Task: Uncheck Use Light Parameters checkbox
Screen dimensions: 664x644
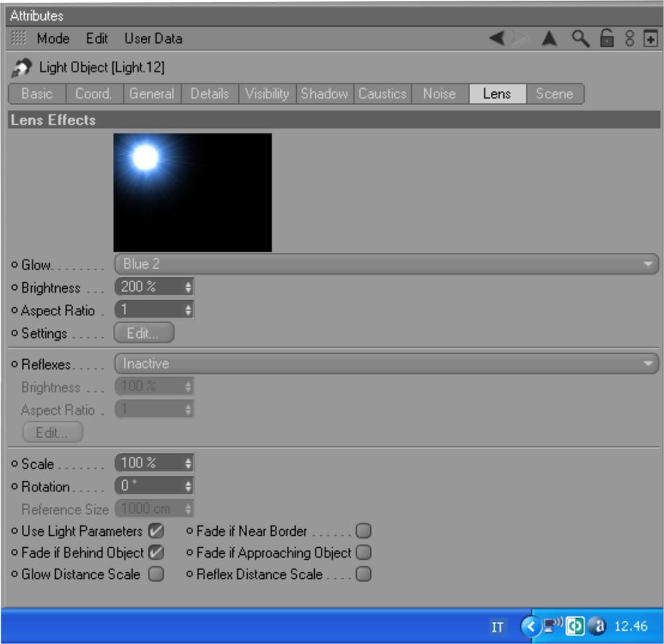Action: [x=156, y=530]
